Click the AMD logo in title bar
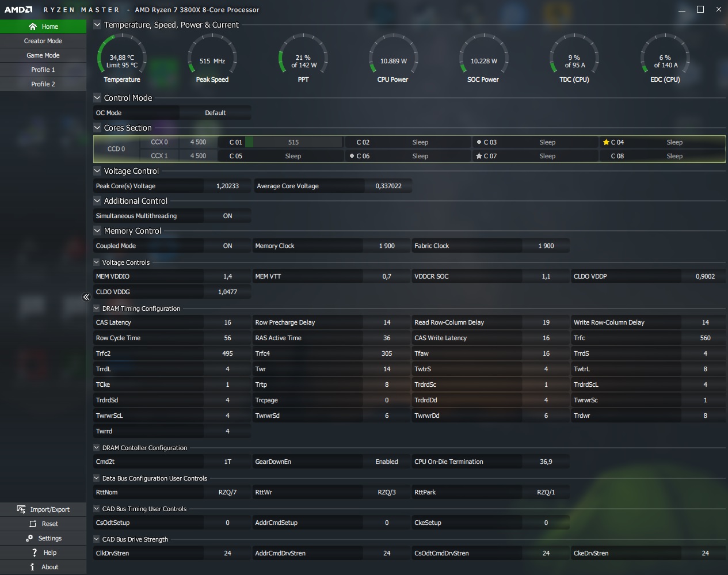Screen dimensions: 728x575 click(19, 10)
